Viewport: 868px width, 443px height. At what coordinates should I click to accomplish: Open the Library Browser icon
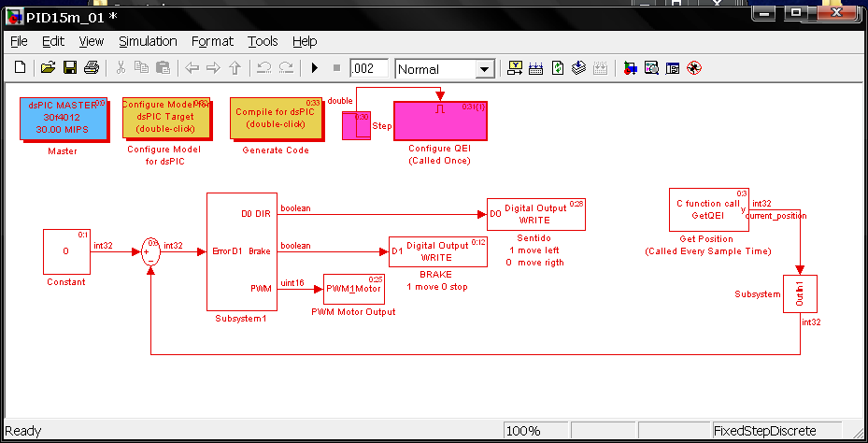point(630,68)
